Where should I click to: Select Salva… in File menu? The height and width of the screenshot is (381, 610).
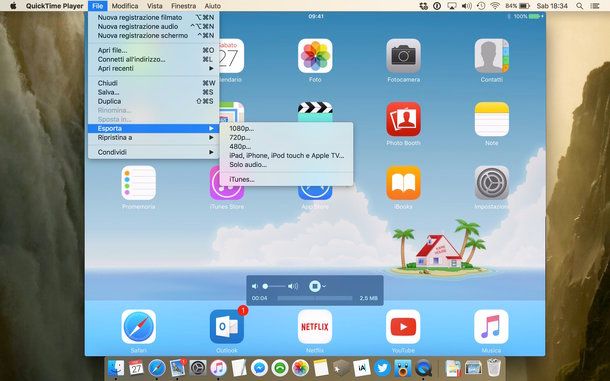[153, 92]
